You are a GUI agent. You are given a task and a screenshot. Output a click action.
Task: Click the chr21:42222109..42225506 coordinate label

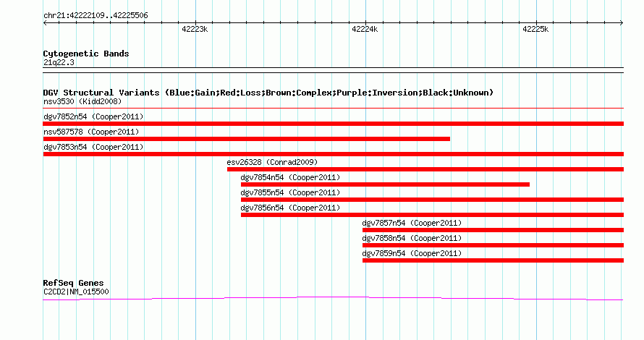click(x=96, y=16)
